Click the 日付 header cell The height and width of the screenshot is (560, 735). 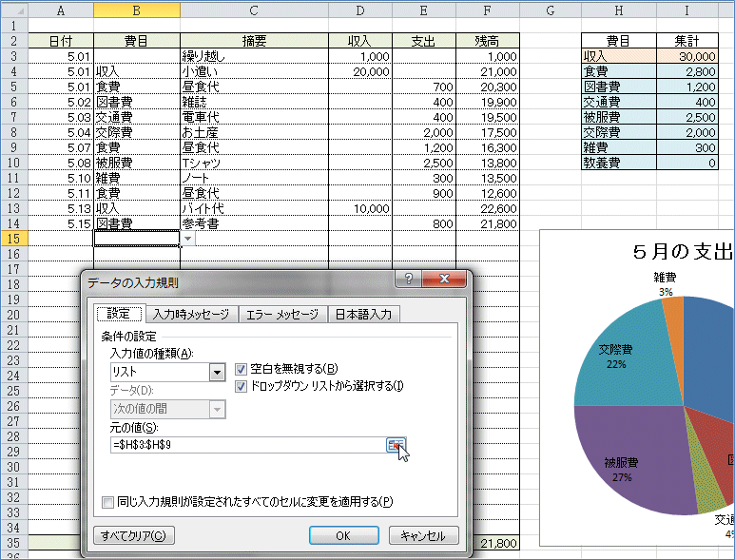point(61,41)
